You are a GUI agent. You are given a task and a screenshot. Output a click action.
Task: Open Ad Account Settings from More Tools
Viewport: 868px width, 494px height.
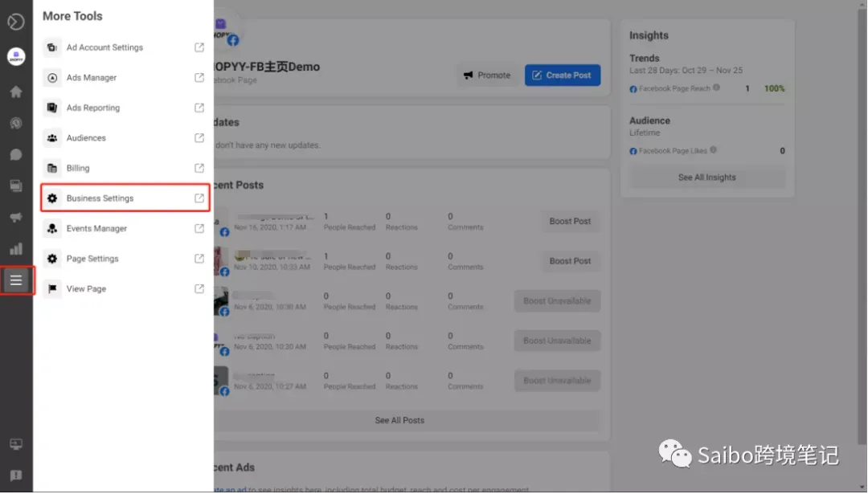(125, 47)
